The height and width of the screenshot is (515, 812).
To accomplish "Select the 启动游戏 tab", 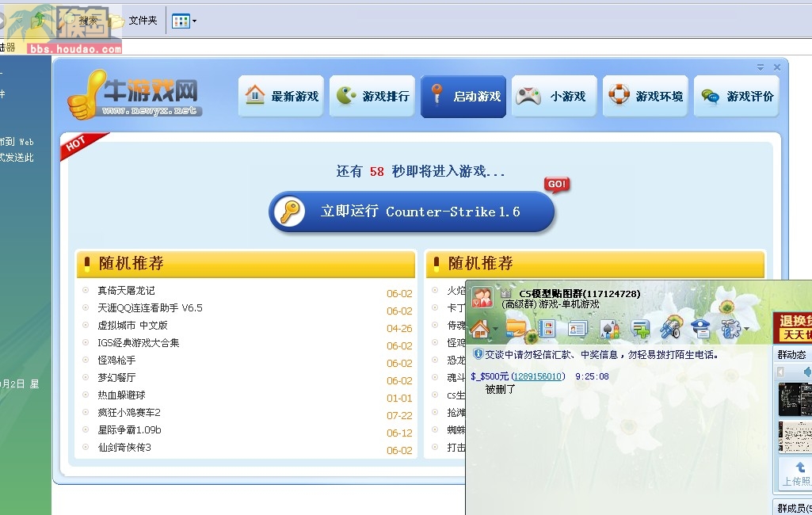I will click(x=463, y=96).
